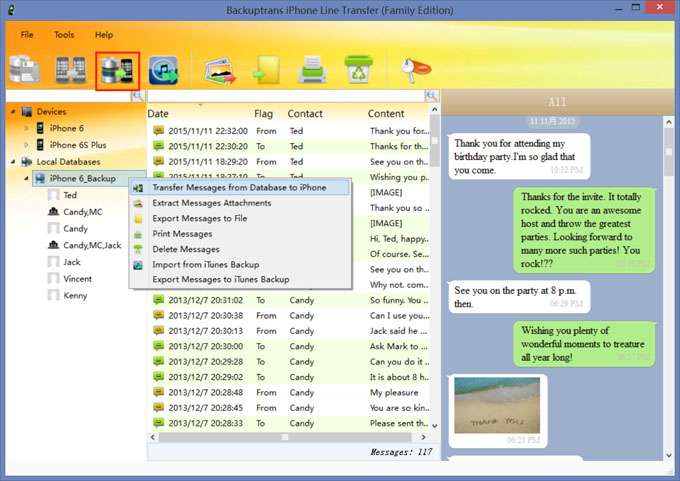Click the iTunes backup import toolbar icon

(163, 70)
